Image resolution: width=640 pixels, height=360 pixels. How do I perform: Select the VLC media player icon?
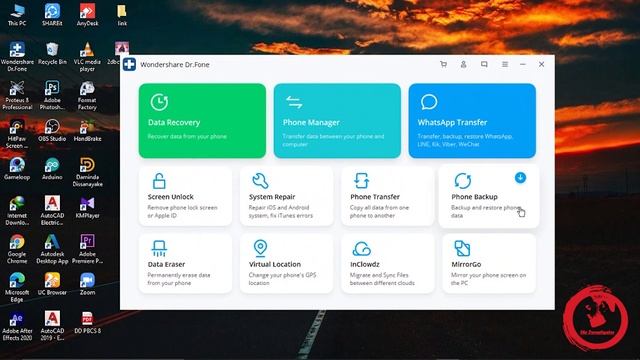click(x=87, y=57)
